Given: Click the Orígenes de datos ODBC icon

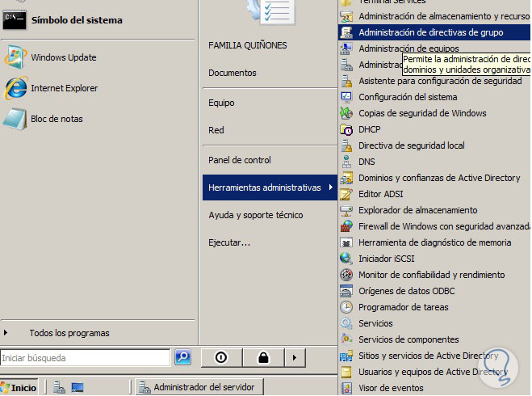Looking at the screenshot, I should 346,291.
